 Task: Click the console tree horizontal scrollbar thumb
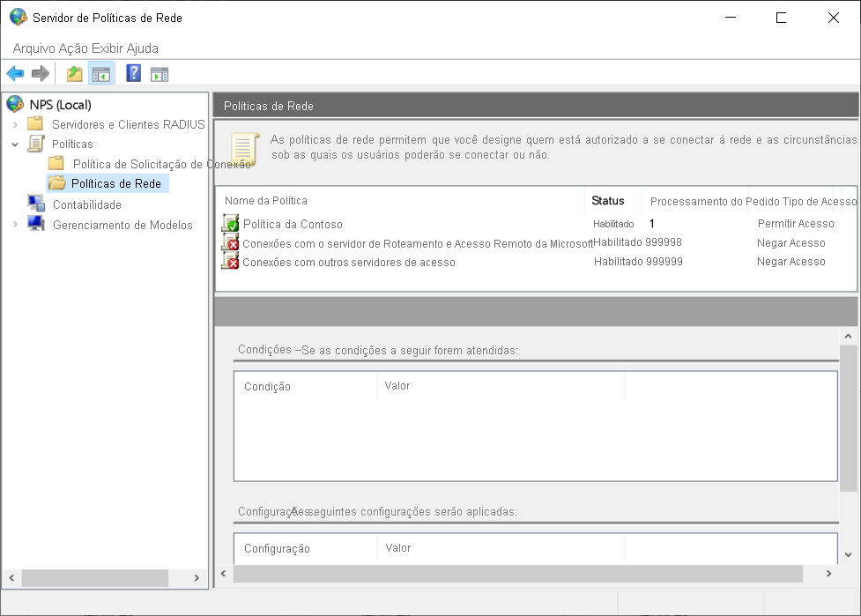coord(94,577)
